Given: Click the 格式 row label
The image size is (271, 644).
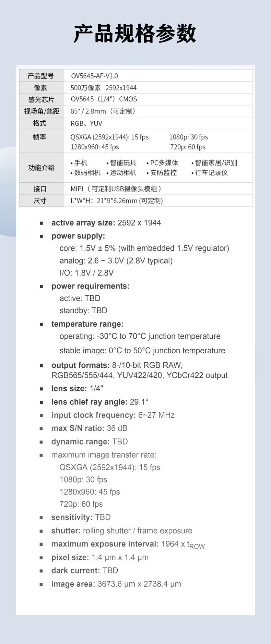Looking at the screenshot, I should pyautogui.click(x=39, y=123).
